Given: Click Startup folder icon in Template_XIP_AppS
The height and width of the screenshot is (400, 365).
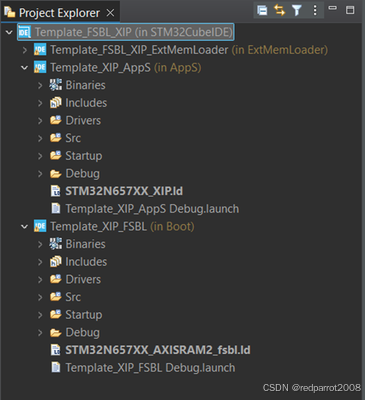Looking at the screenshot, I should (56, 155).
